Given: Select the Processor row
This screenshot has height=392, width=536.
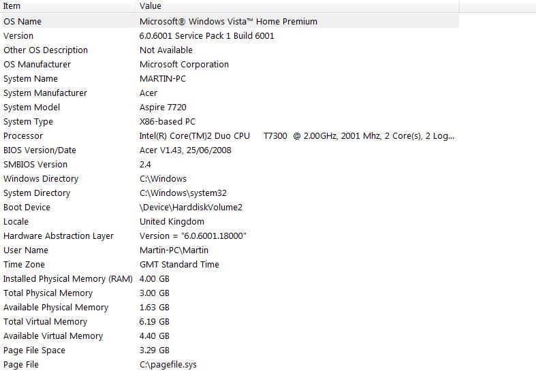Looking at the screenshot, I should coord(230,136).
